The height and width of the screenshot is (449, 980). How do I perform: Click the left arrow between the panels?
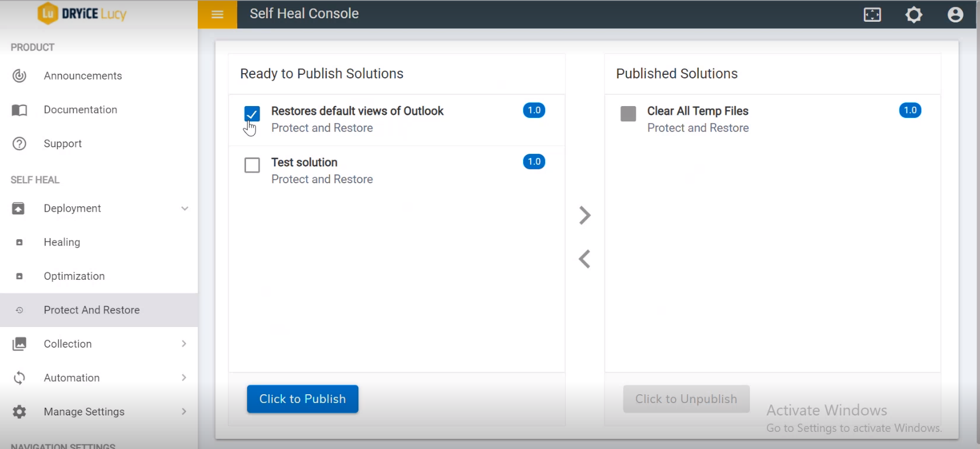[x=584, y=259]
